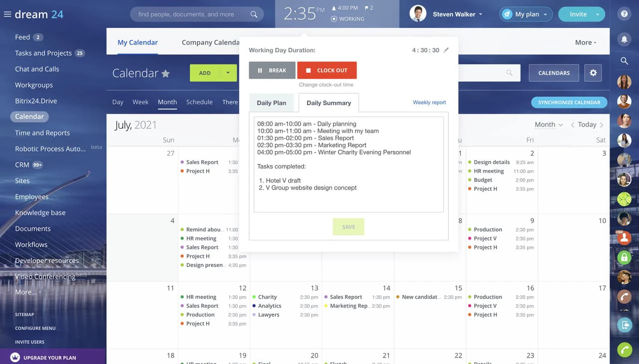This screenshot has height=364, width=639.
Task: Open the first contact avatar in right sidebar
Action: (624, 82)
